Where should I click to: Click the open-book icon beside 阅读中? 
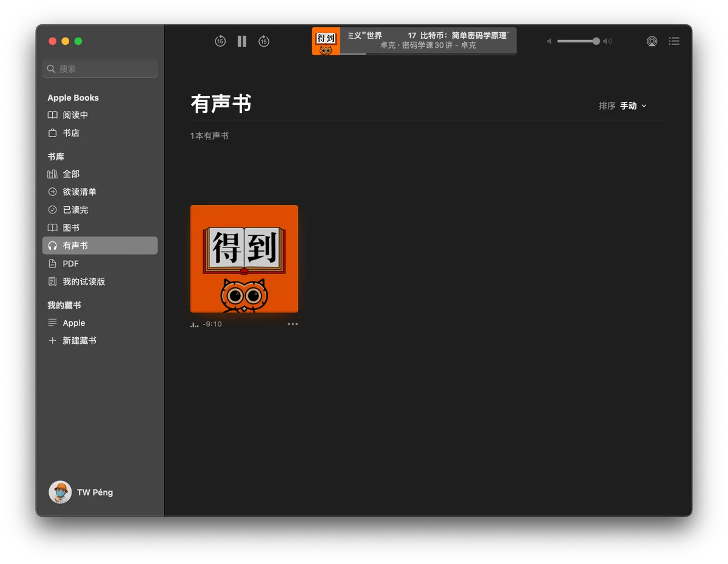pyautogui.click(x=53, y=115)
